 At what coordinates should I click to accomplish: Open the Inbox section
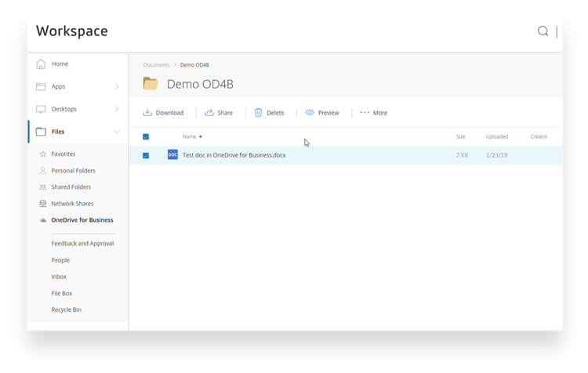click(59, 277)
